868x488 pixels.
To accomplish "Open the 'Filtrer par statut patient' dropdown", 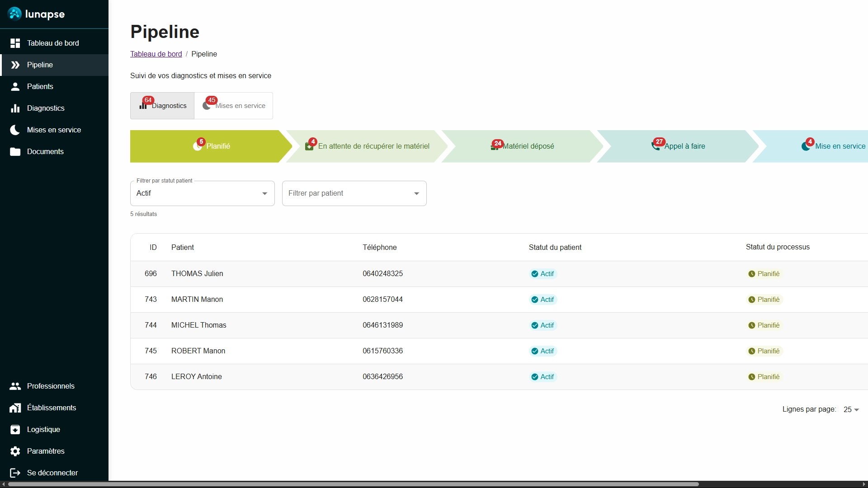I will click(x=202, y=193).
